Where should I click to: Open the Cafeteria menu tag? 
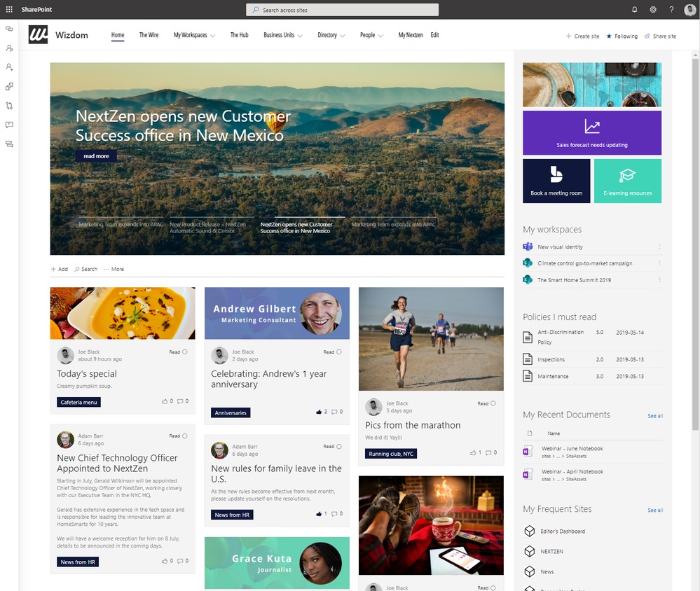coord(78,402)
